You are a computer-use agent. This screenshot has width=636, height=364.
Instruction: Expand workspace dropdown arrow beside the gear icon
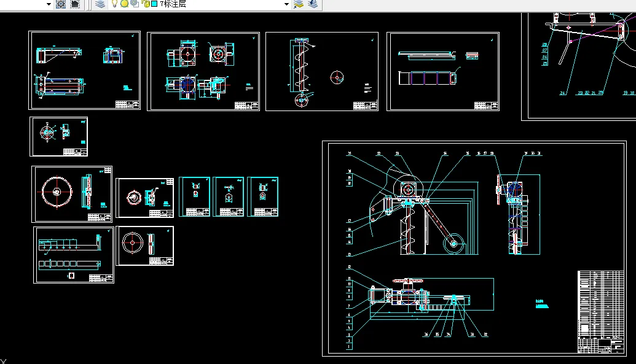49,4
